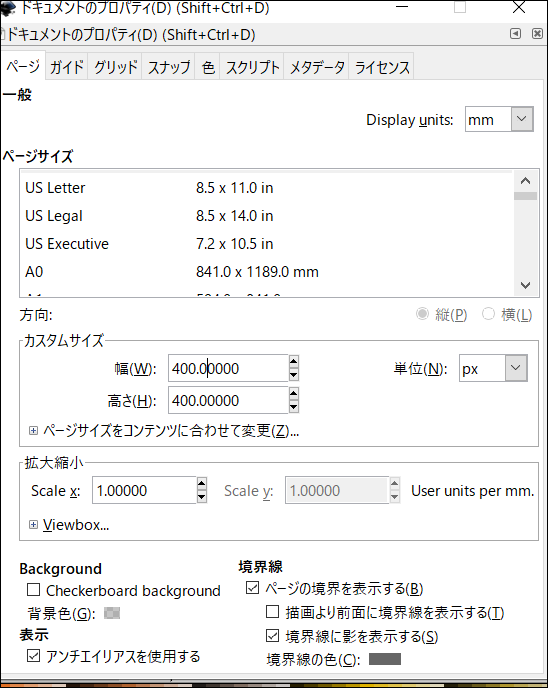
Task: Click the 高さ(H) height input field
Action: click(228, 400)
